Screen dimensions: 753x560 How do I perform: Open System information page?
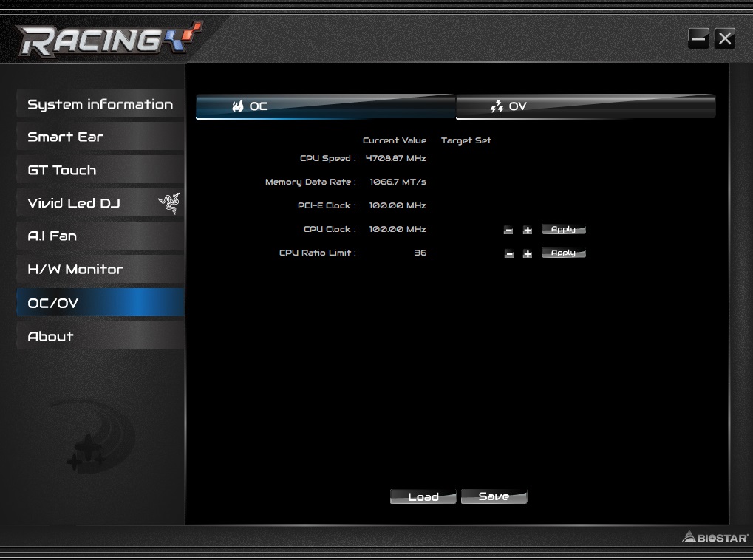pyautogui.click(x=100, y=104)
